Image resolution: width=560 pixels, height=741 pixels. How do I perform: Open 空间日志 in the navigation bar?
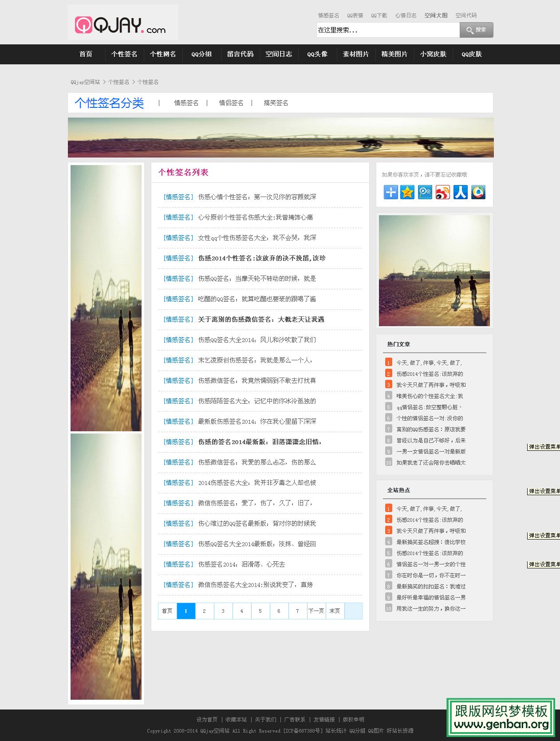click(x=279, y=54)
